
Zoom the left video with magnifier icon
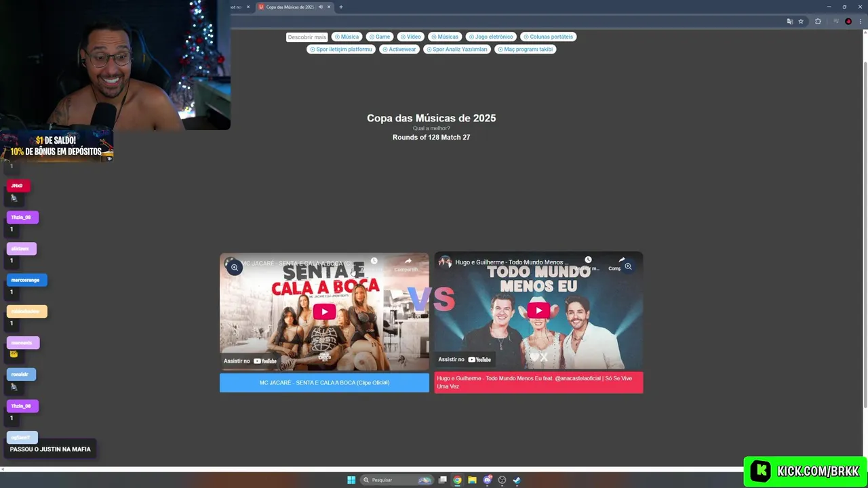[x=234, y=268]
